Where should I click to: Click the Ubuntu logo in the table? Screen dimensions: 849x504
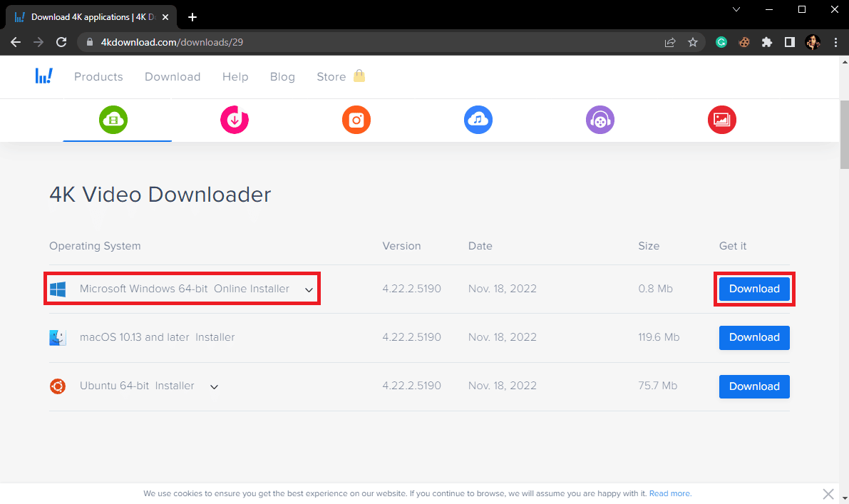tap(58, 386)
